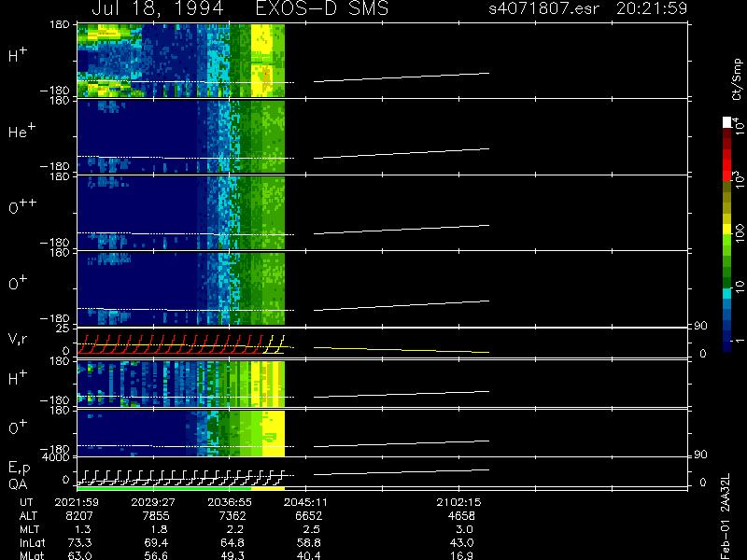Click the InLat value '69.4'
This screenshot has width=747, height=560.
[156, 543]
